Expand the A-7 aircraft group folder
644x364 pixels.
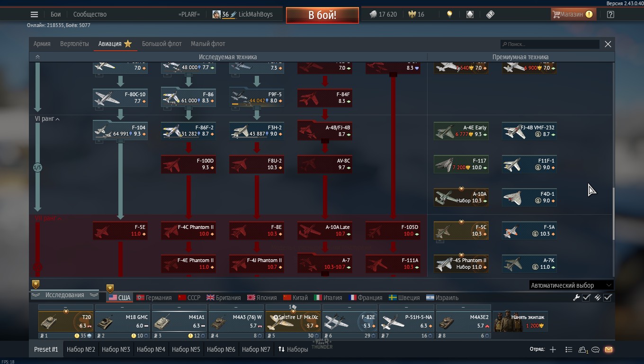(325, 263)
